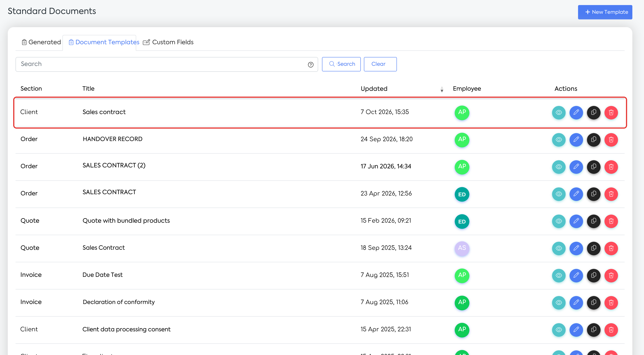
Task: Edit the HANDOVER RECORD template
Action: point(576,140)
